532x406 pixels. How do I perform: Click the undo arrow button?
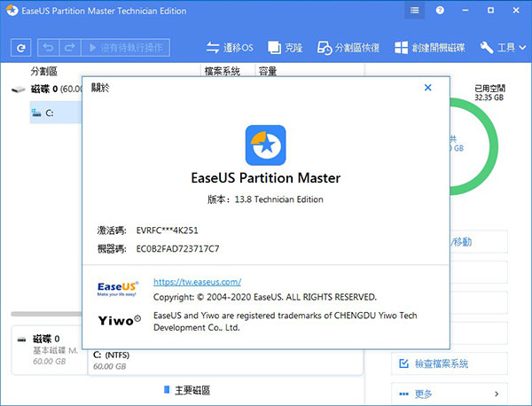pyautogui.click(x=48, y=48)
